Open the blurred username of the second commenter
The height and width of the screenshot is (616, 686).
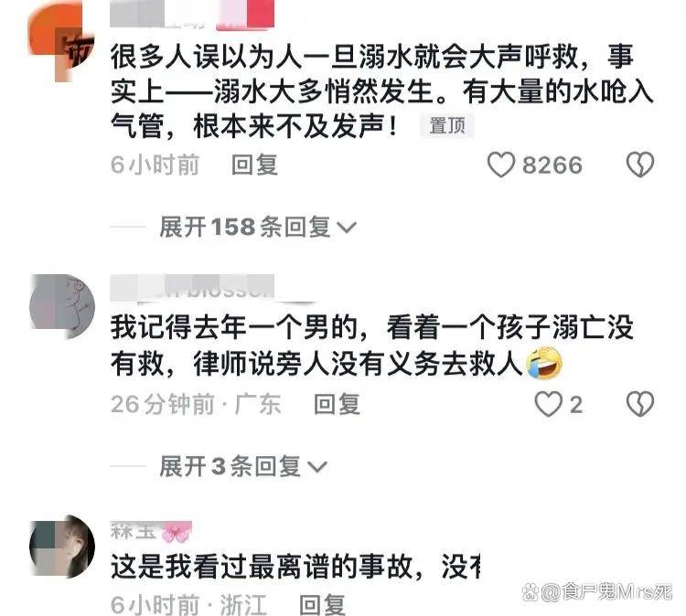coord(192,288)
